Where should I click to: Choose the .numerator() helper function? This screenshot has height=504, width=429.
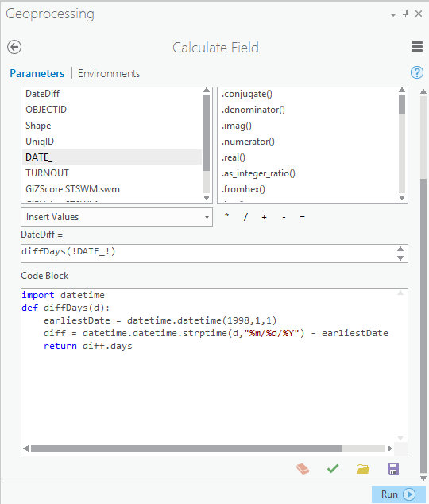[x=248, y=142]
